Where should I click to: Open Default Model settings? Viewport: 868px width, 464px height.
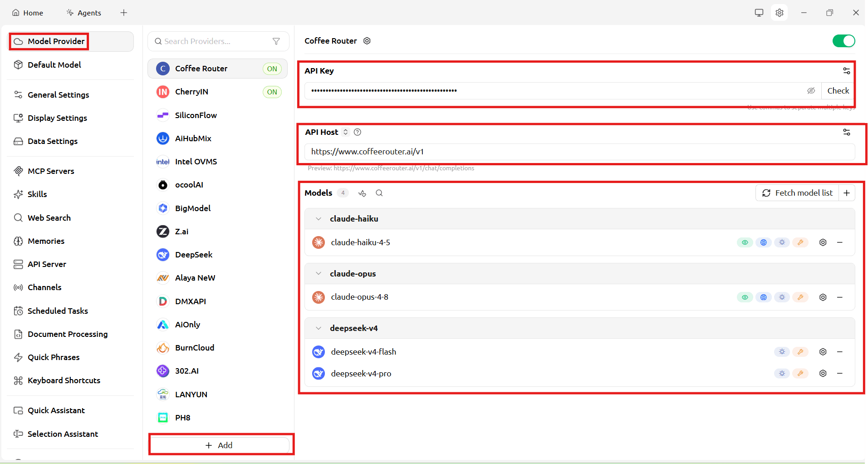[x=71, y=65]
